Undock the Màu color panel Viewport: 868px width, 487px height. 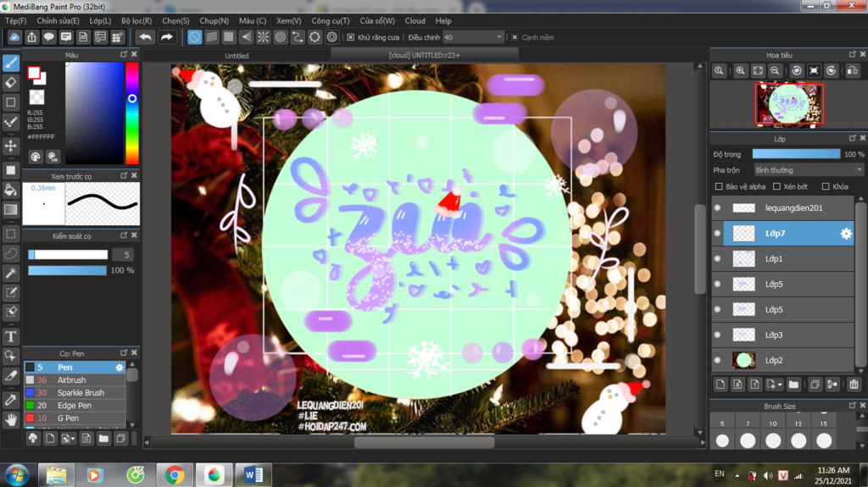tap(124, 54)
